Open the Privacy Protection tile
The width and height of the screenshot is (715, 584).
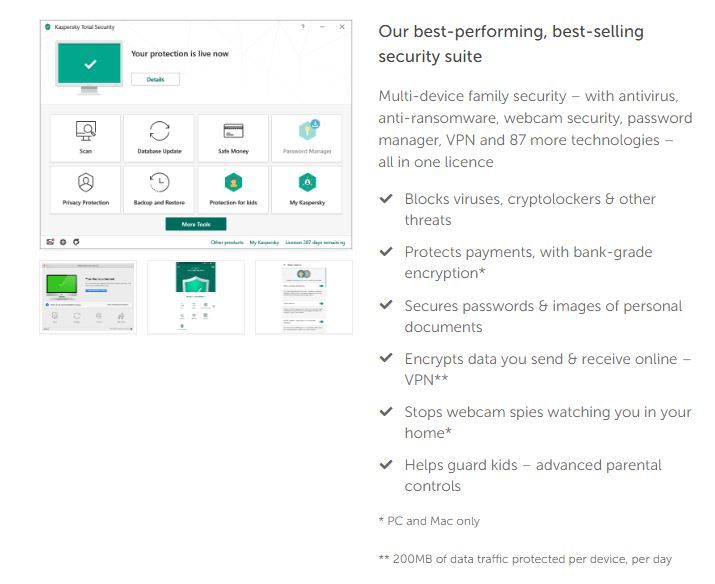[85, 189]
